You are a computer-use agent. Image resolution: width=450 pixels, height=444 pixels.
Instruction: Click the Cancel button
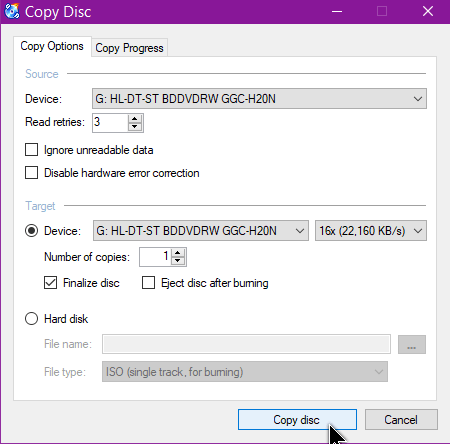pos(401,420)
